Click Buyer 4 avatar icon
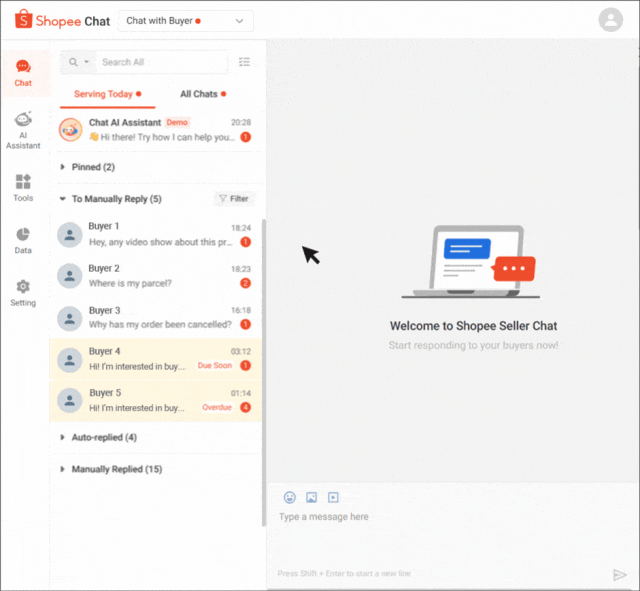The width and height of the screenshot is (640, 591). pyautogui.click(x=70, y=360)
